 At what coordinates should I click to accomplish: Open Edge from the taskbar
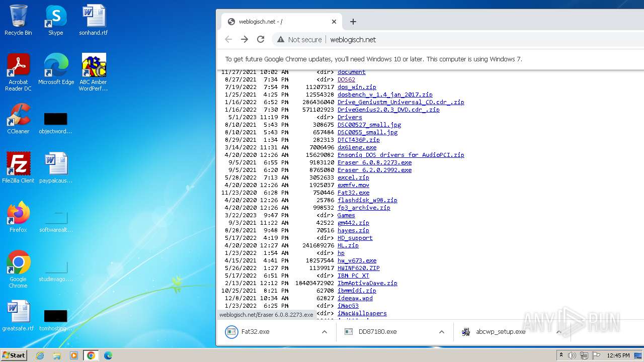click(108, 355)
